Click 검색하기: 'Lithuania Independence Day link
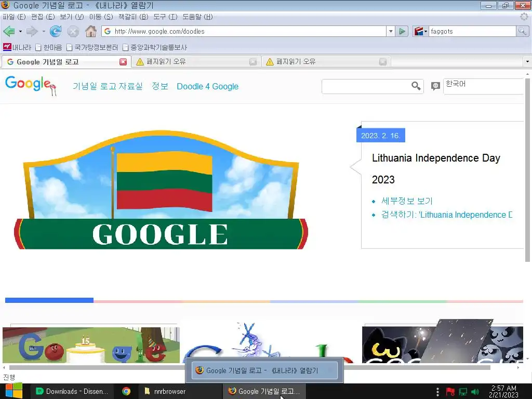The height and width of the screenshot is (399, 532). (446, 215)
